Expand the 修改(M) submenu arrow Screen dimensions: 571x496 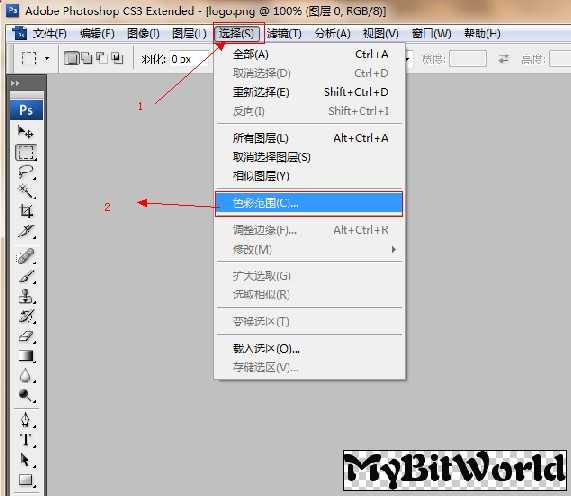pos(394,249)
